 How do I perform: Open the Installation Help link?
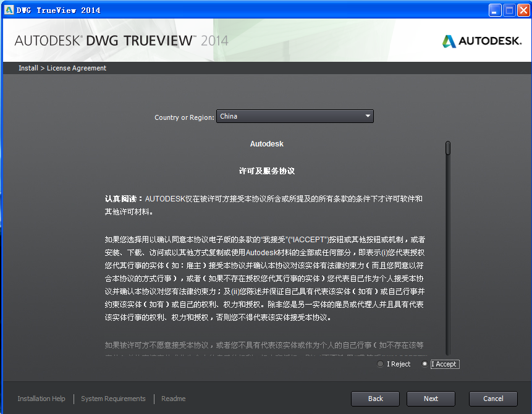(x=41, y=399)
